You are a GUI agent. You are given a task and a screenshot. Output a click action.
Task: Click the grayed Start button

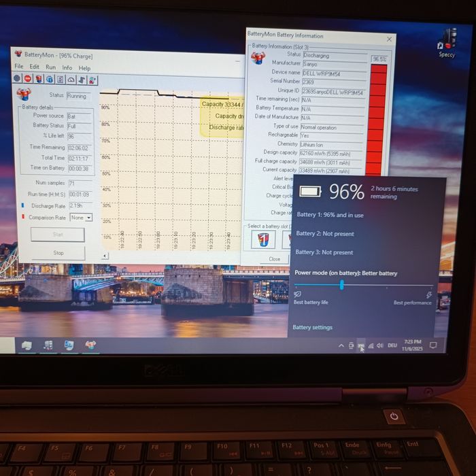[x=58, y=235]
